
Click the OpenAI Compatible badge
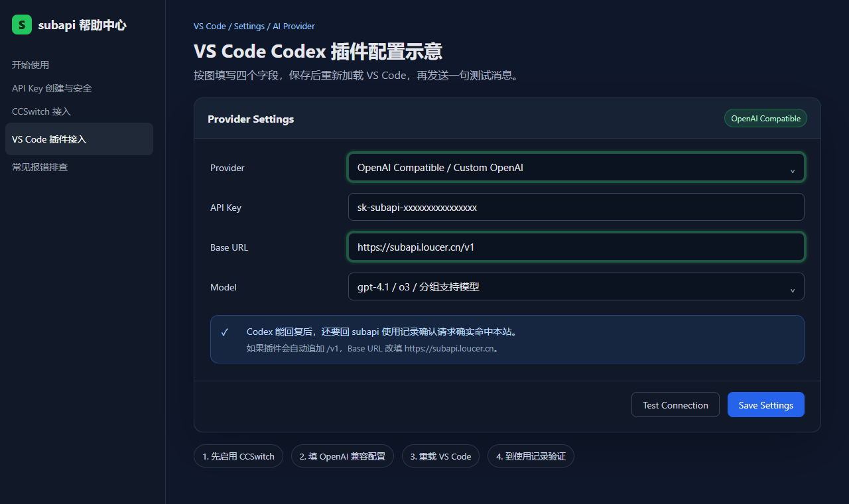765,118
